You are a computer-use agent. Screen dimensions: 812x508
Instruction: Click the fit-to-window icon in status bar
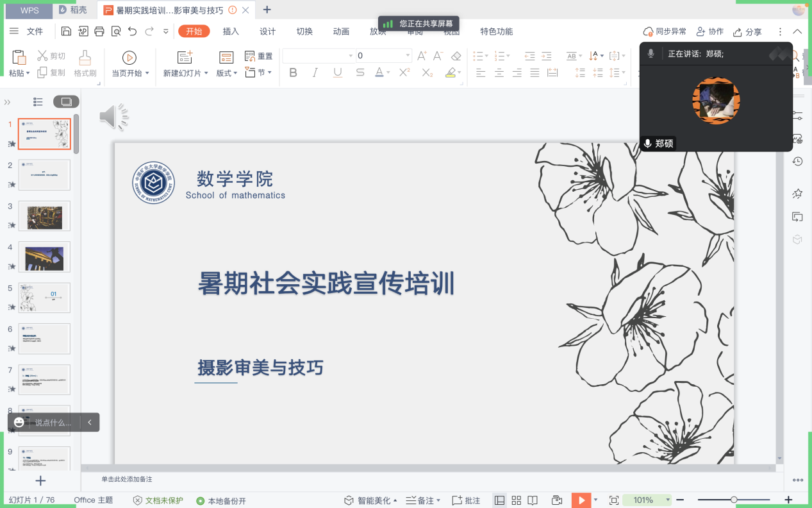613,500
